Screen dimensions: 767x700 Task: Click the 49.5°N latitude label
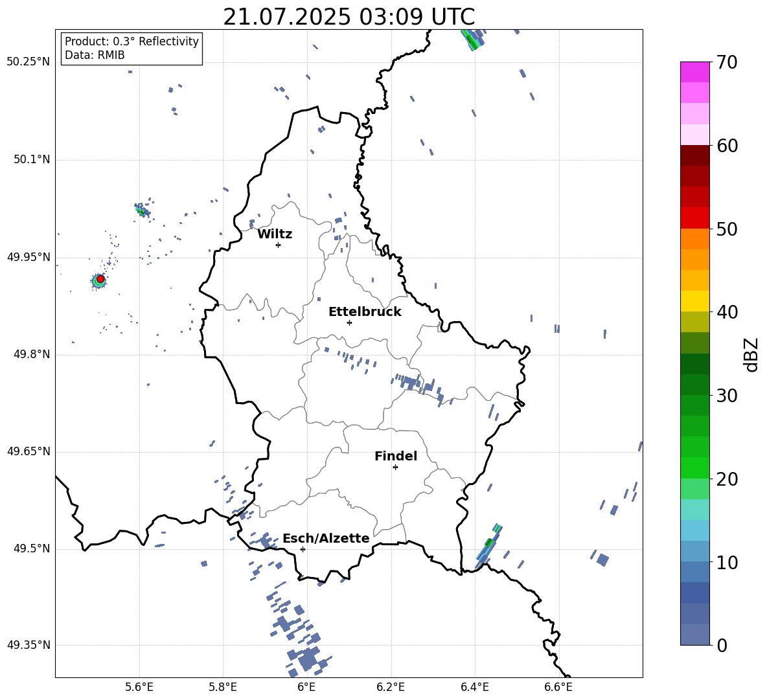(32, 548)
